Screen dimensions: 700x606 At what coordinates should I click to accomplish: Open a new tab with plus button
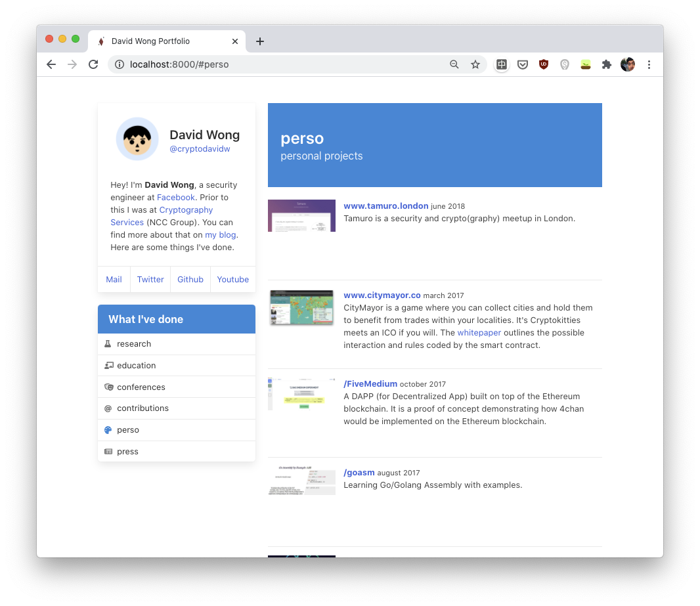[260, 41]
